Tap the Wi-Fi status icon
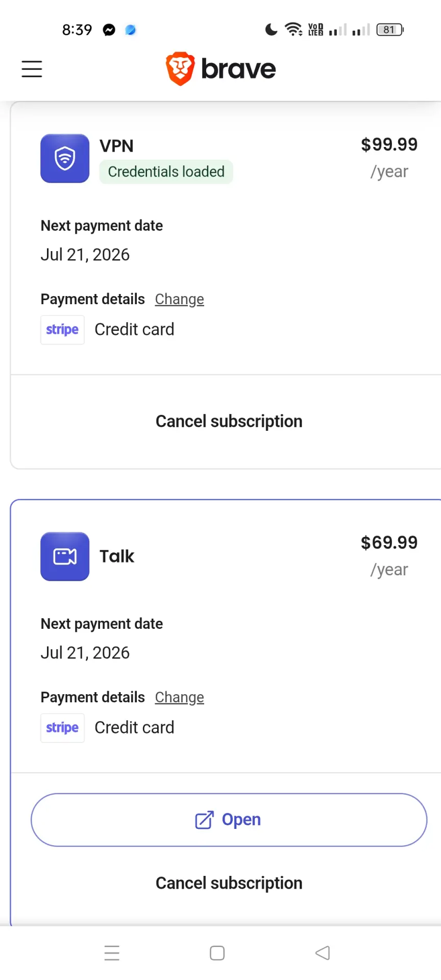Viewport: 441px width, 980px height. 293,30
